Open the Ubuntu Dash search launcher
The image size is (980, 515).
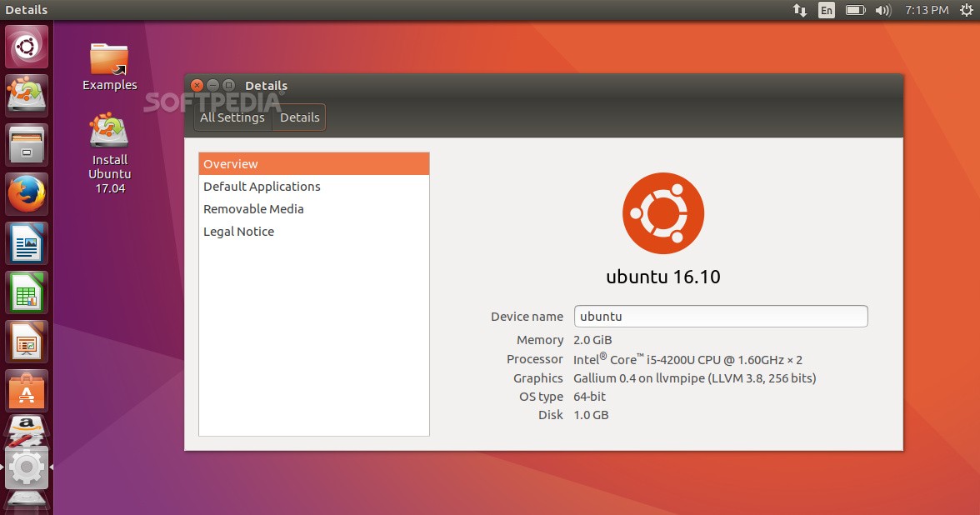click(x=27, y=47)
